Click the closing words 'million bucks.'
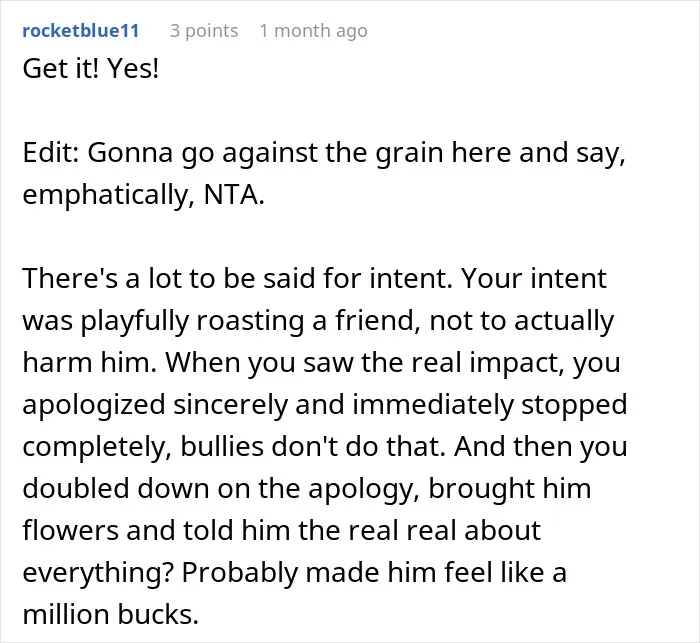The image size is (700, 643). click(x=111, y=614)
